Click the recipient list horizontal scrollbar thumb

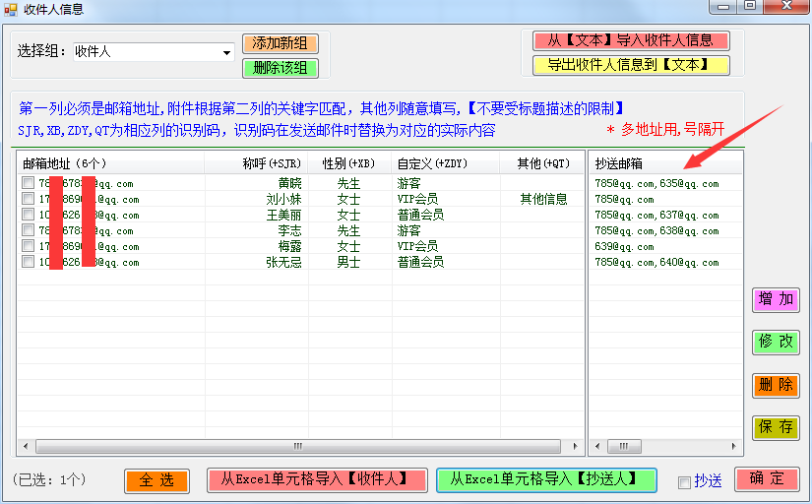coord(298,446)
